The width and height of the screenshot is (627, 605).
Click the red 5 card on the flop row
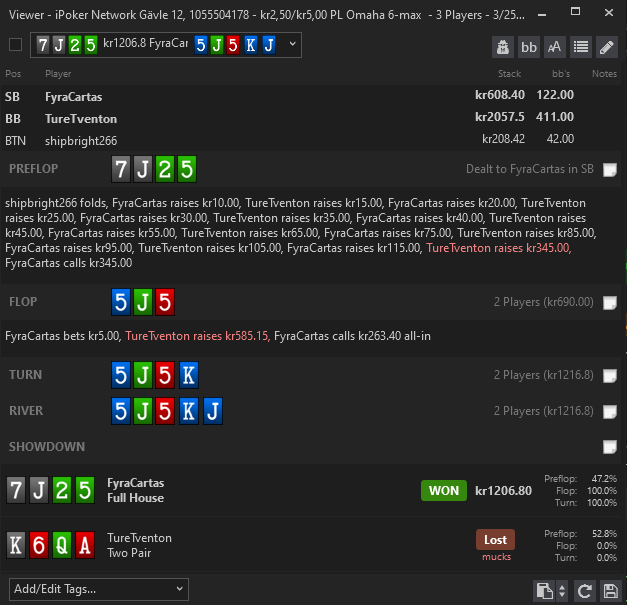coord(165,302)
